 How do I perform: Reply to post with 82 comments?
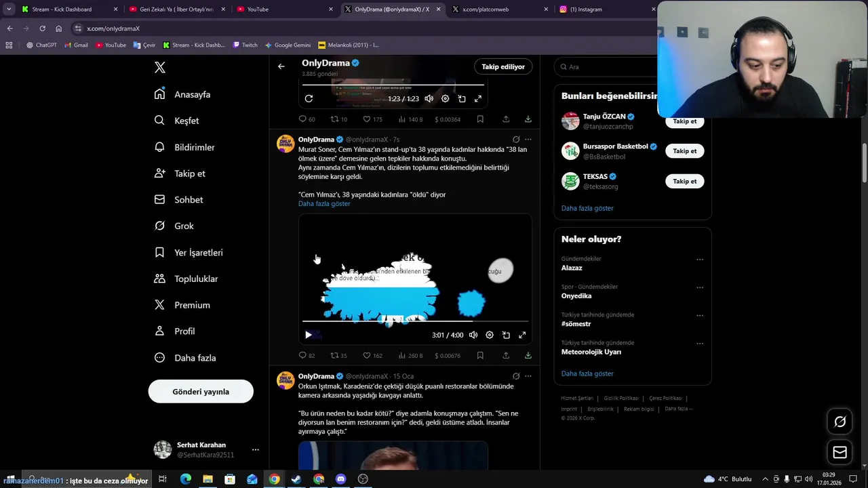tap(307, 356)
